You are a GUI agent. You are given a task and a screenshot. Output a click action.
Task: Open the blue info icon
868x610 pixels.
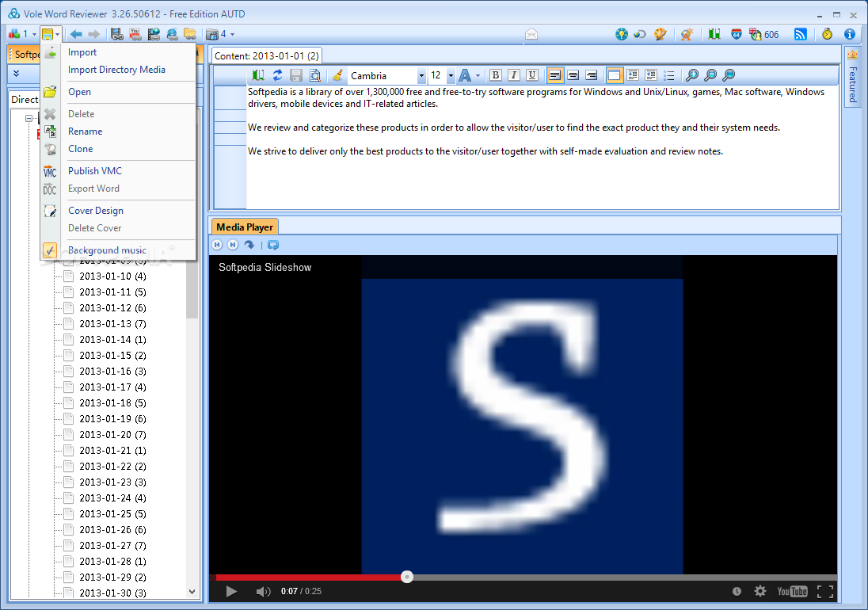[x=850, y=34]
